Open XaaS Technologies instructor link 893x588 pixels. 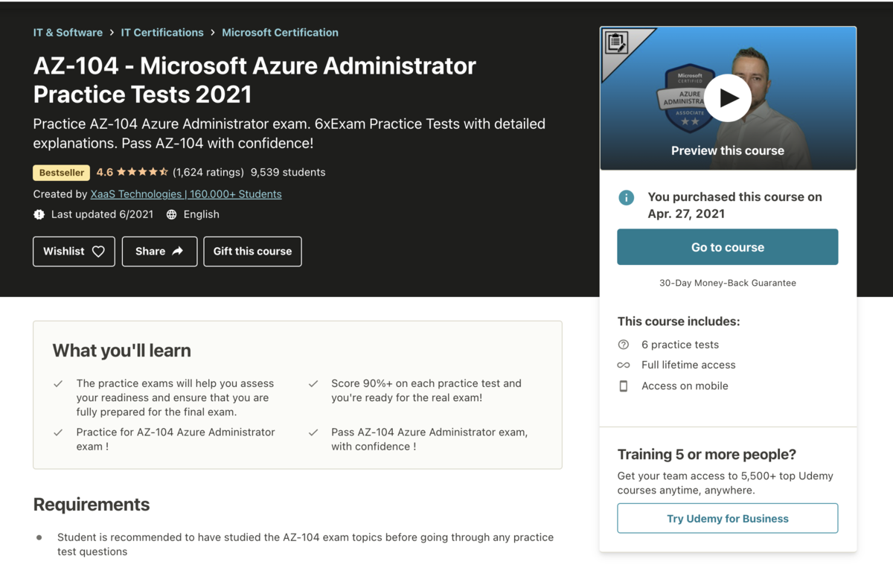186,194
